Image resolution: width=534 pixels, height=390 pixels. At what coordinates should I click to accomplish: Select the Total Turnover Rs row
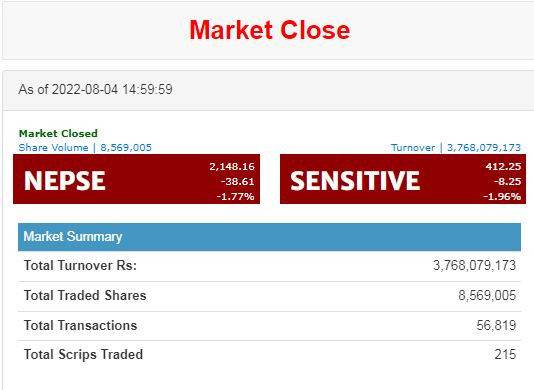pos(269,266)
